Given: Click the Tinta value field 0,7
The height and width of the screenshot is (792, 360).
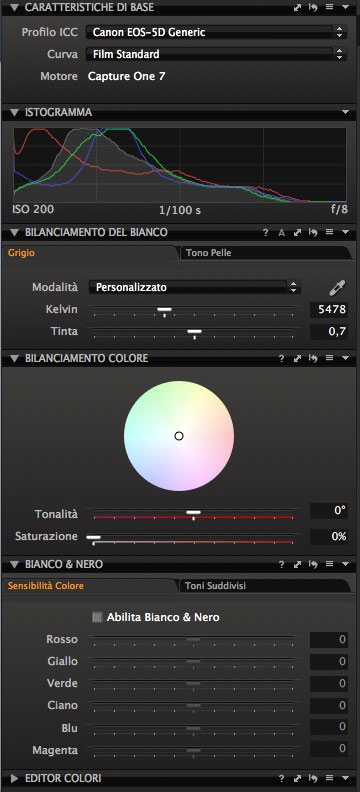Looking at the screenshot, I should pos(329,331).
